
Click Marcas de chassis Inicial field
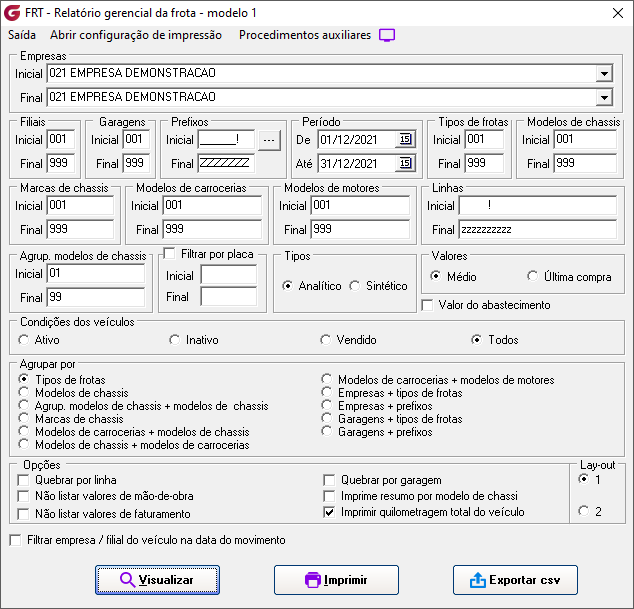pos(80,205)
